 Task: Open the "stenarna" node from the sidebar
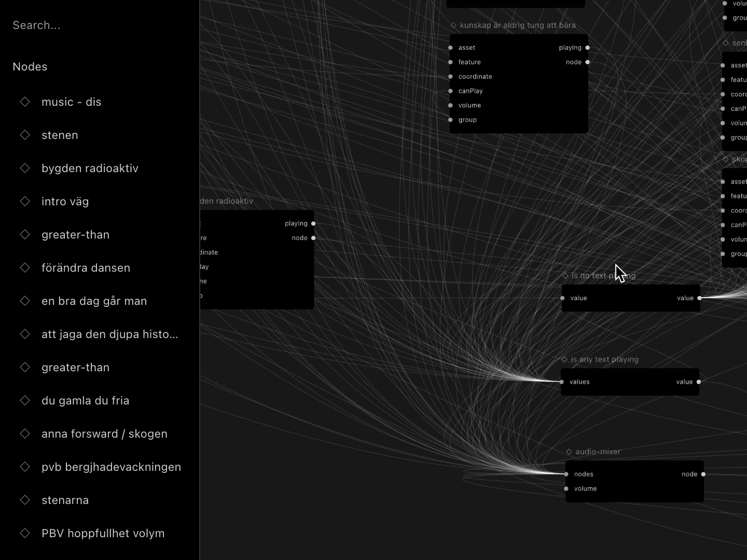[65, 500]
